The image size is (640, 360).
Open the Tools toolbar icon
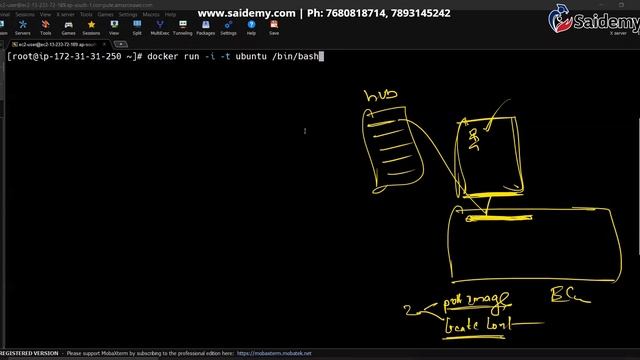click(45, 28)
